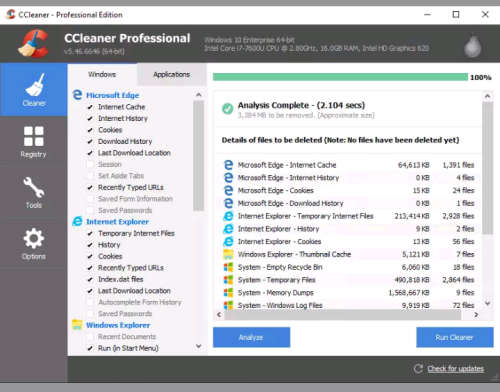500x392 pixels.
Task: Click the Internet Explorer icon in tree
Action: (x=77, y=221)
